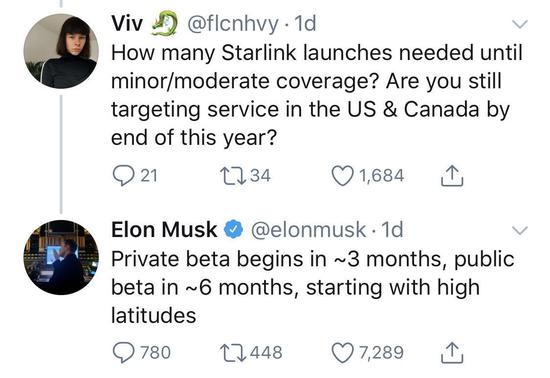This screenshot has width=550, height=378.
Task: Open the @flcnhvy handle link
Action: point(233,24)
